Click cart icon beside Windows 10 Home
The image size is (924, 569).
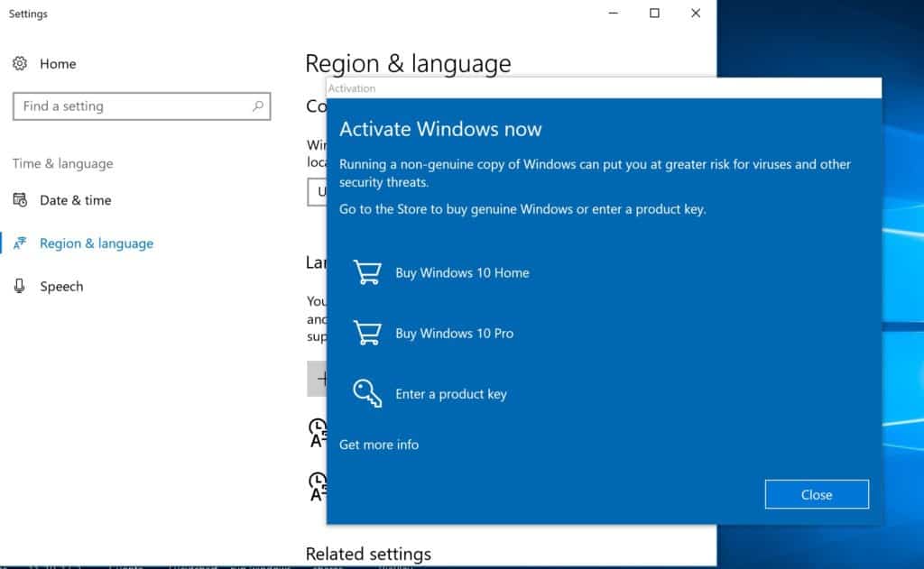pos(367,272)
